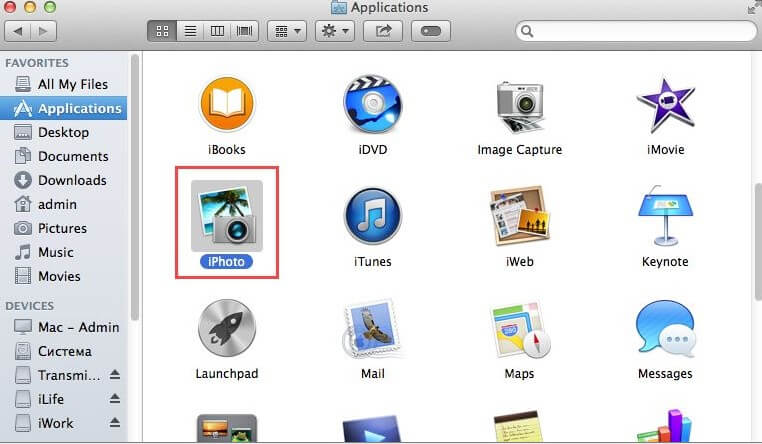
Task: Select the Transmi... volume in sidebar
Action: pos(64,375)
